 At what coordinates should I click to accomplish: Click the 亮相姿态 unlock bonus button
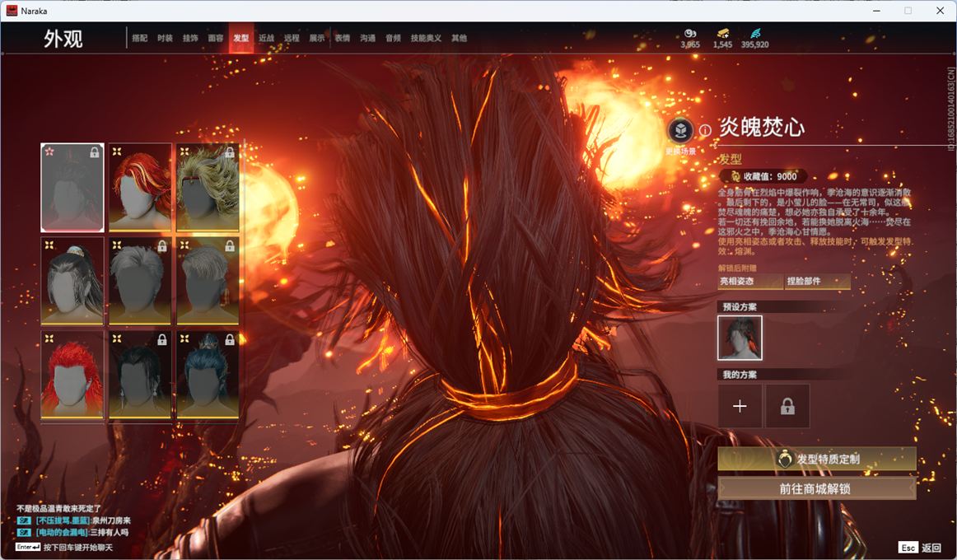[x=749, y=282]
